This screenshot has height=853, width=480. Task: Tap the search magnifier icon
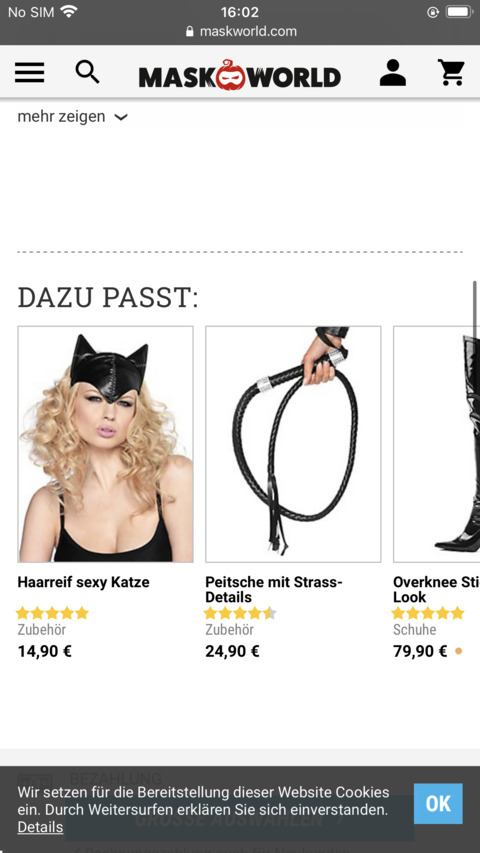click(x=87, y=72)
